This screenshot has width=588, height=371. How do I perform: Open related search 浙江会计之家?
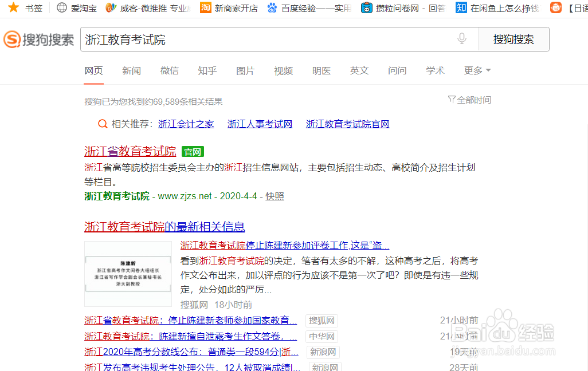186,124
